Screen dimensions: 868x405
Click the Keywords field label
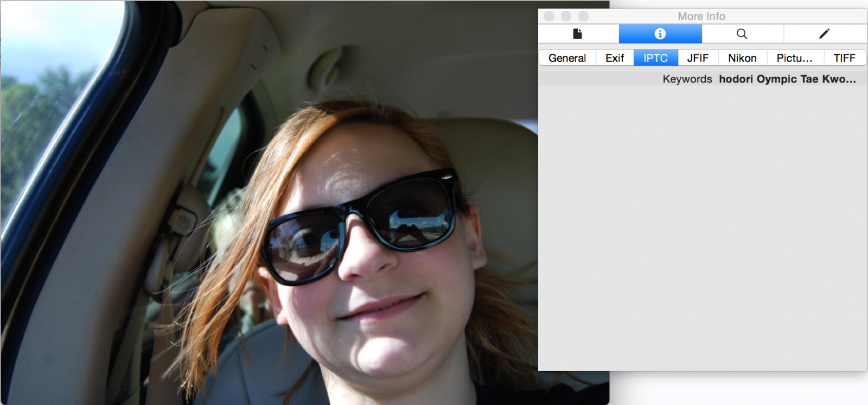coord(687,79)
